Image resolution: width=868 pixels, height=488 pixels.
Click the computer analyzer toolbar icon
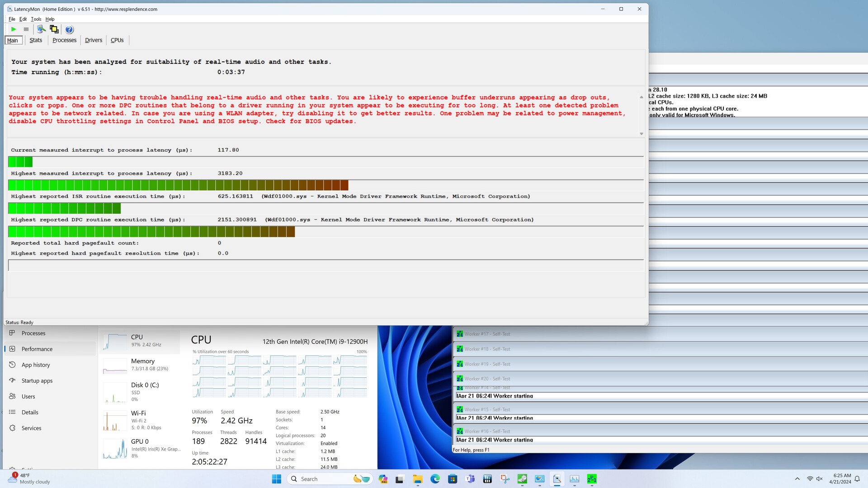[x=41, y=29]
